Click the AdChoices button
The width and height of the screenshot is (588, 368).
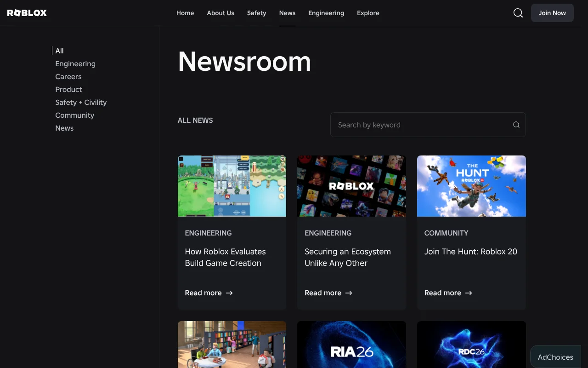click(555, 357)
